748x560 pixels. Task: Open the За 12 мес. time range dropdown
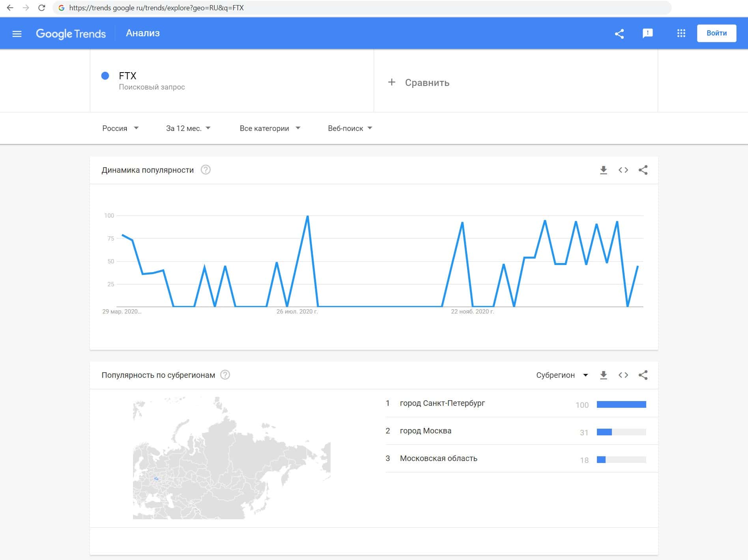pyautogui.click(x=188, y=128)
